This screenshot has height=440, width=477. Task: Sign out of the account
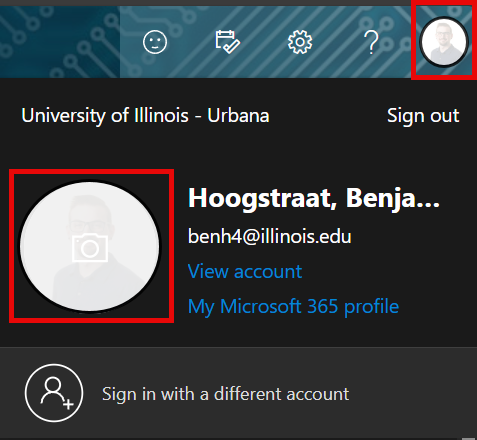click(x=423, y=116)
